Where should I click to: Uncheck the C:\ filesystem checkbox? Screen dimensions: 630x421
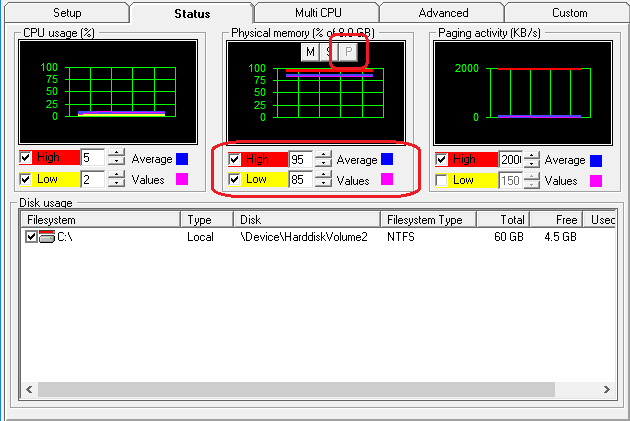31,237
